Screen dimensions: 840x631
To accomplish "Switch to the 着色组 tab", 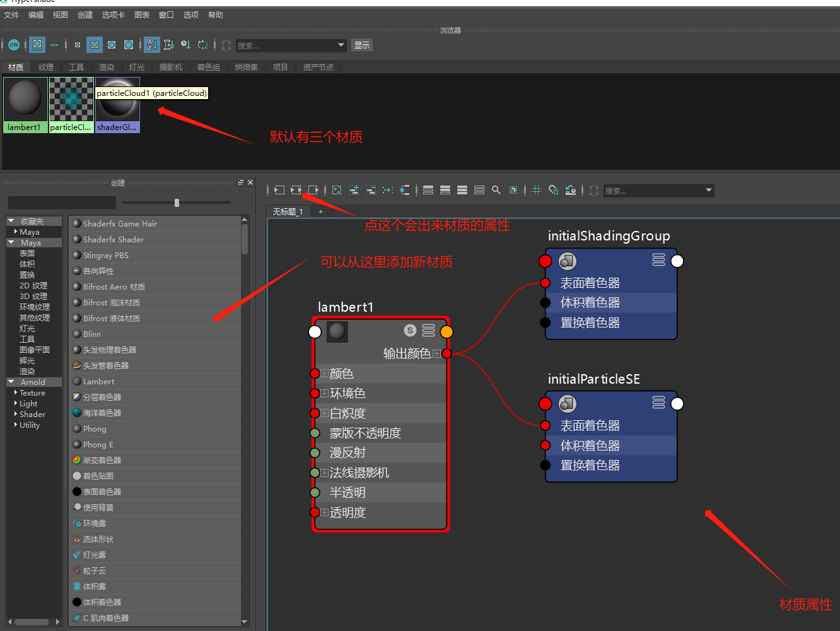I will [x=209, y=67].
